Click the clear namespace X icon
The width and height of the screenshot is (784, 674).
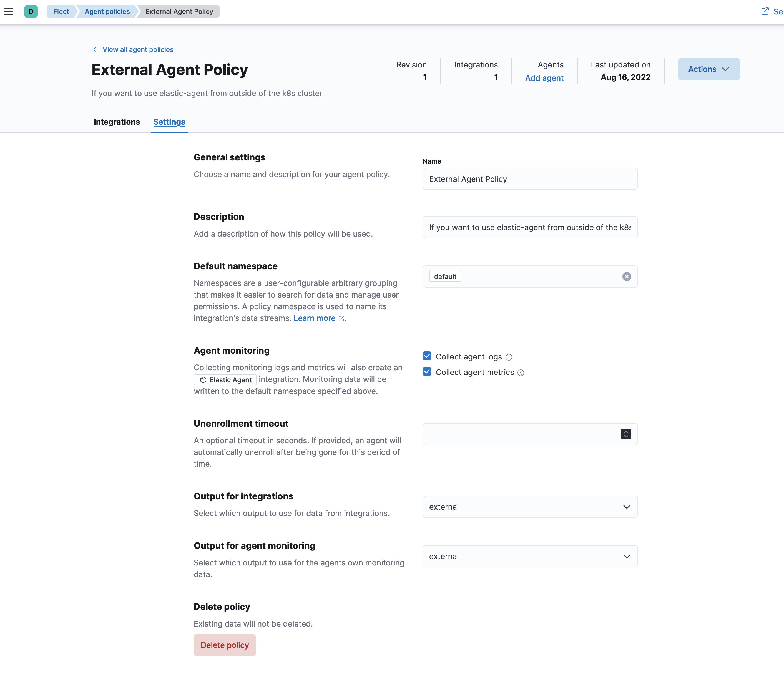tap(627, 277)
